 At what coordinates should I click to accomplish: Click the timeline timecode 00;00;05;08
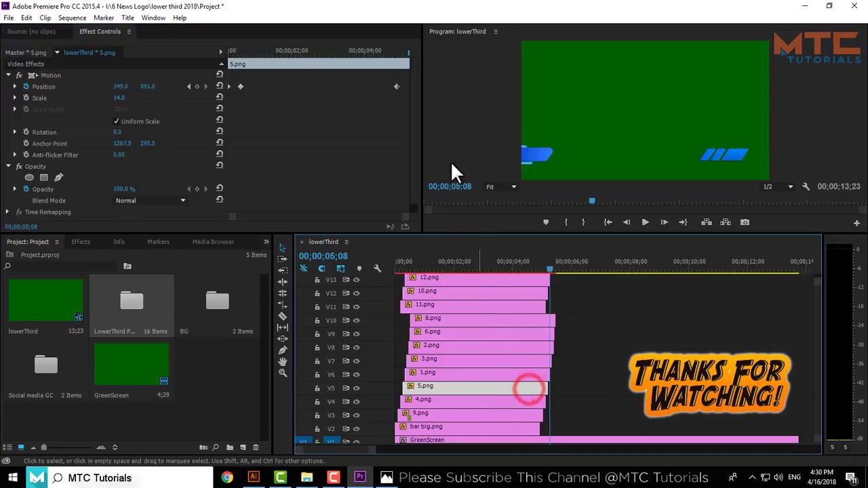coord(323,256)
